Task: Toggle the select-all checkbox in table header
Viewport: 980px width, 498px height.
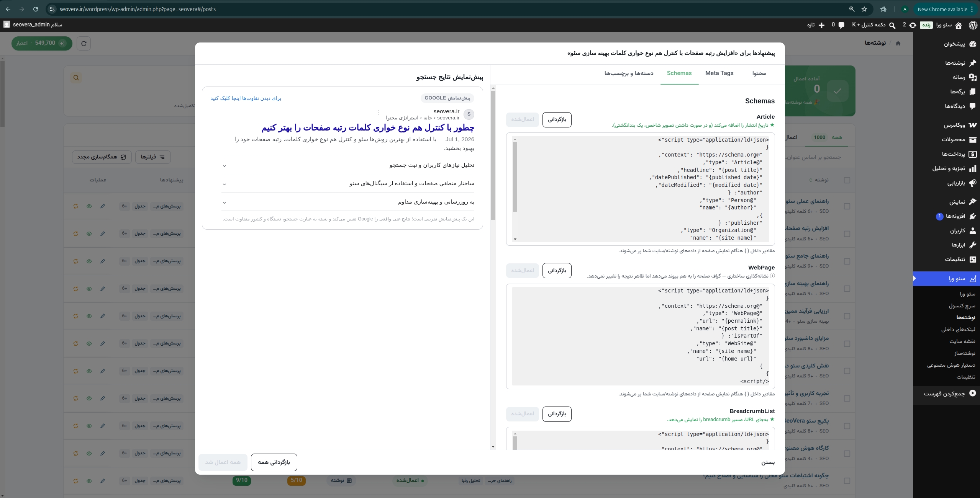Action: click(x=847, y=180)
